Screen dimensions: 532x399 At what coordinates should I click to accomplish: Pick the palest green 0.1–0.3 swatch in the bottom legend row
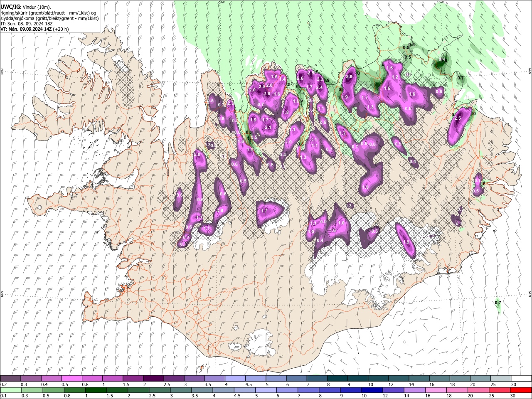(10, 390)
